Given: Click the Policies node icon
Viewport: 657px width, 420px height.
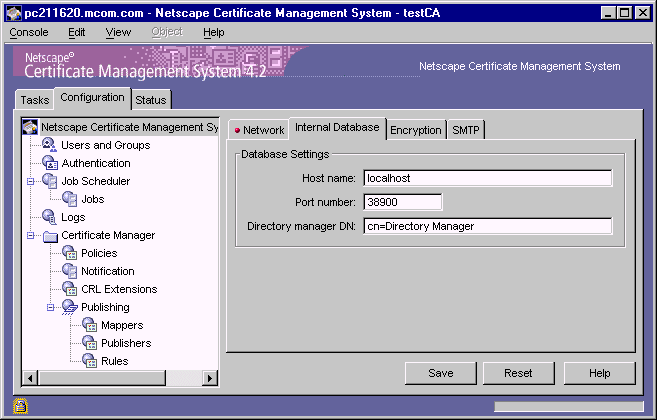Looking at the screenshot, I should (x=70, y=253).
